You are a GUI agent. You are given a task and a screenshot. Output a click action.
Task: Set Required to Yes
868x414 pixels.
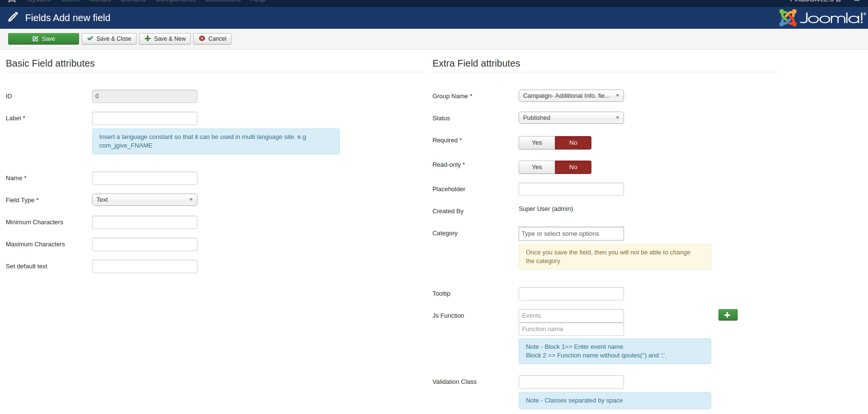536,143
